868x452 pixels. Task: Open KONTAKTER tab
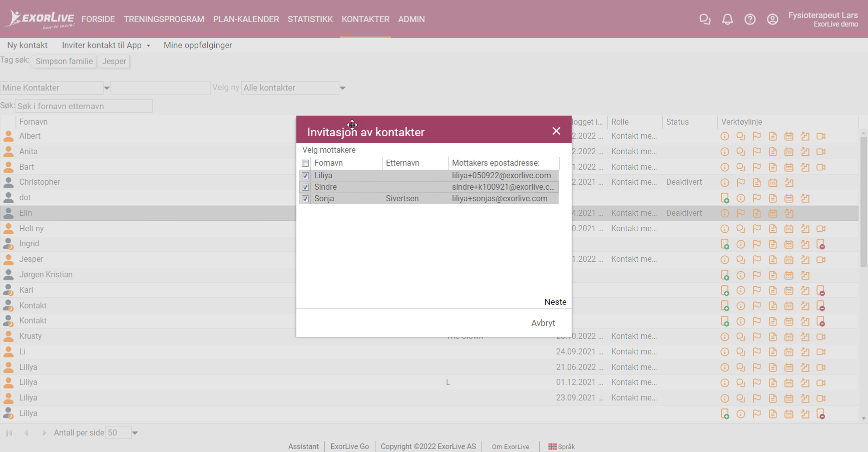365,19
